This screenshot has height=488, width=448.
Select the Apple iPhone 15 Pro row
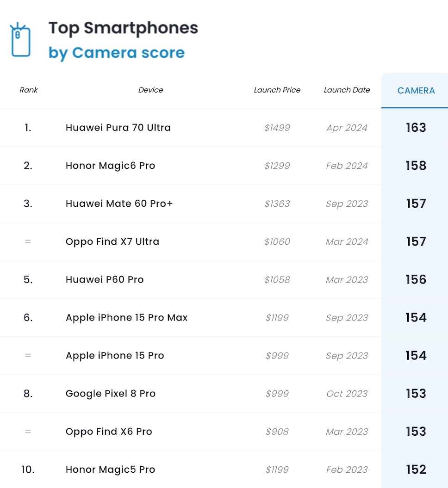(115, 355)
